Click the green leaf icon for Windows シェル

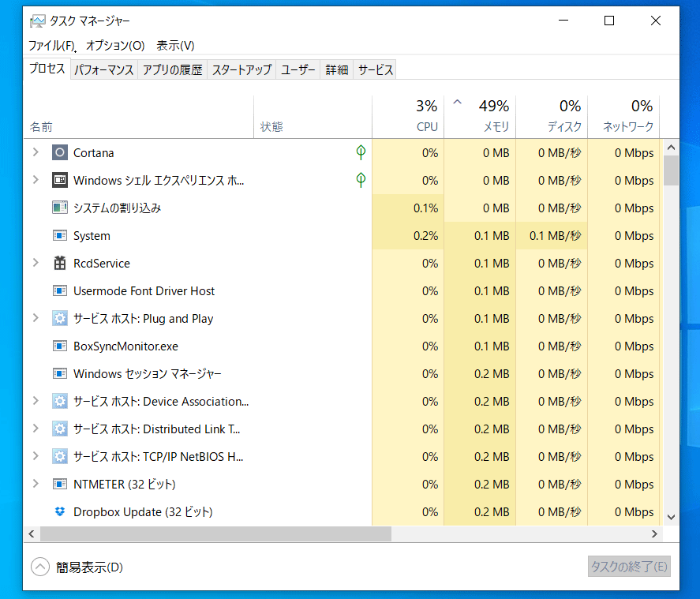tap(361, 180)
